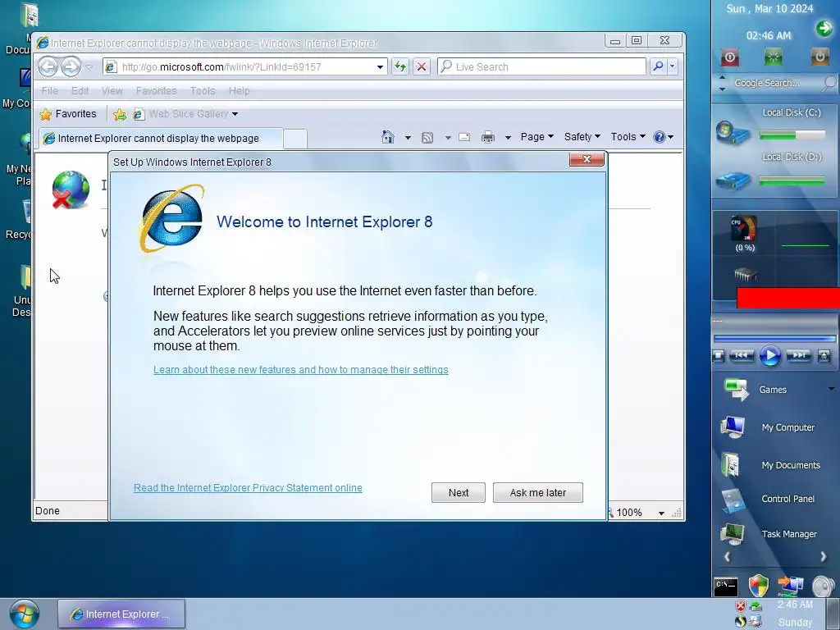Open the command bar Tools dropdown
Image resolution: width=840 pixels, height=630 pixels.
click(628, 137)
